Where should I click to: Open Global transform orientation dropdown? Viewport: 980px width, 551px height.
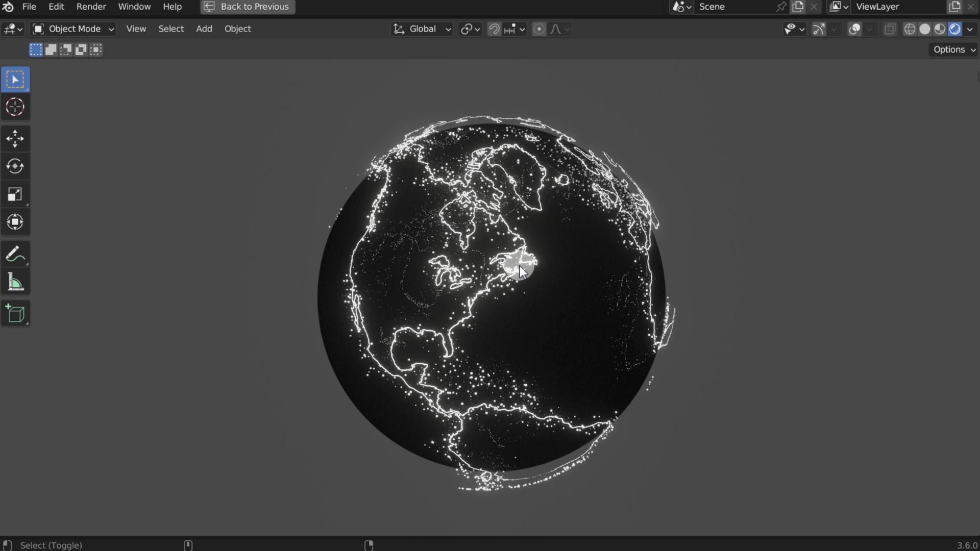[422, 29]
